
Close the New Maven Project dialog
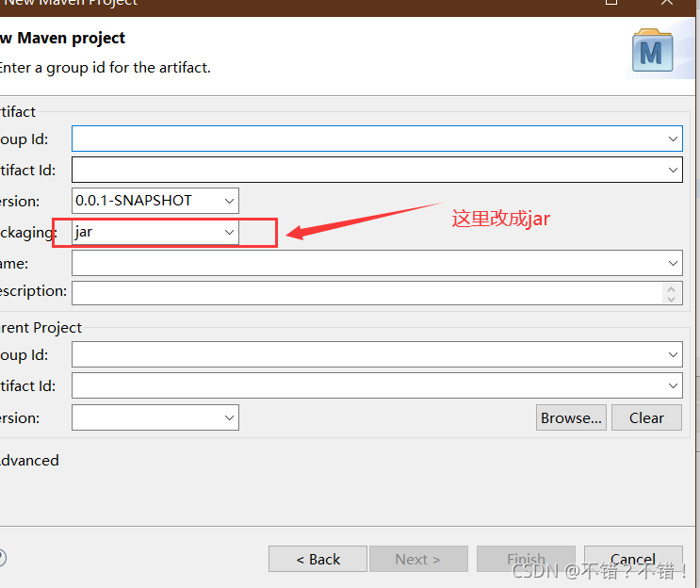coord(667,2)
